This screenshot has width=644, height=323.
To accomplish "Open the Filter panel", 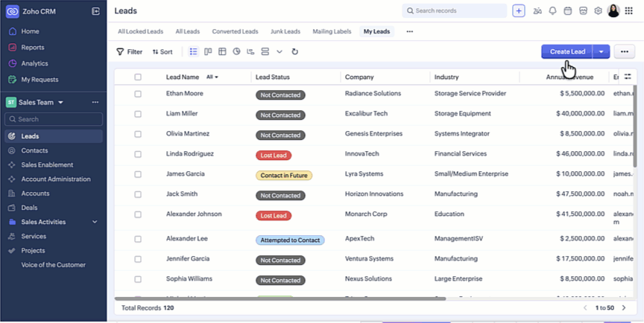I will (x=129, y=51).
